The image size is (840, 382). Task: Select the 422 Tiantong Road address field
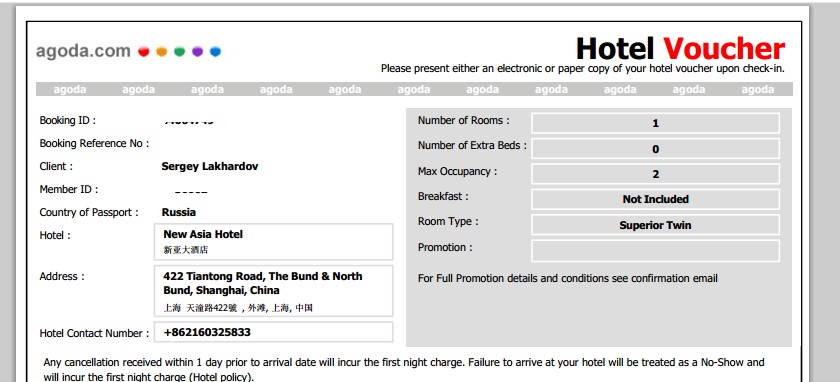[273, 291]
